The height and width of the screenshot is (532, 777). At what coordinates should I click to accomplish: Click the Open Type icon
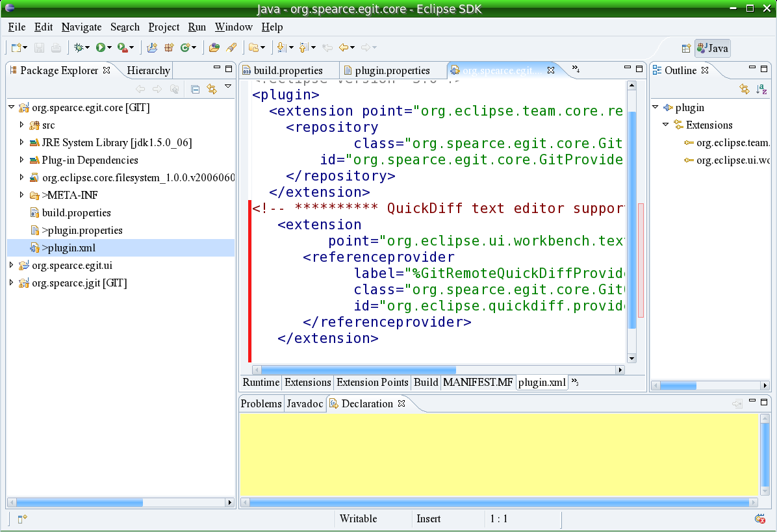coord(214,47)
